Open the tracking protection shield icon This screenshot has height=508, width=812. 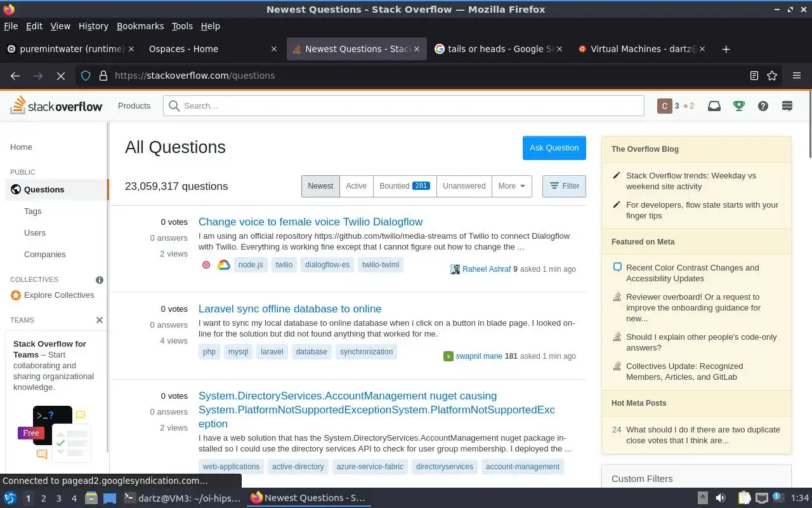pos(86,76)
